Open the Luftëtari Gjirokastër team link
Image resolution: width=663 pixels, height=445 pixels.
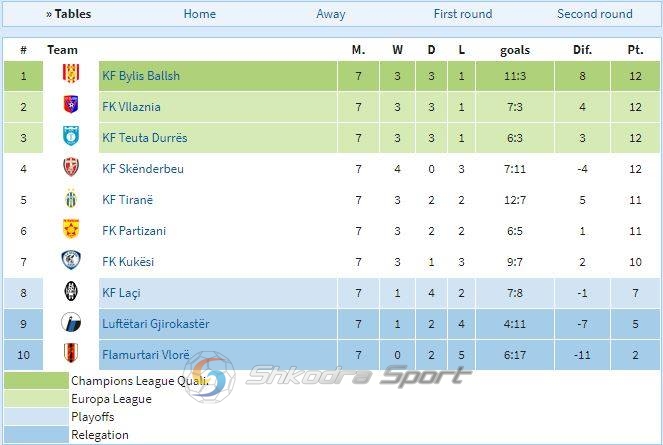156,324
